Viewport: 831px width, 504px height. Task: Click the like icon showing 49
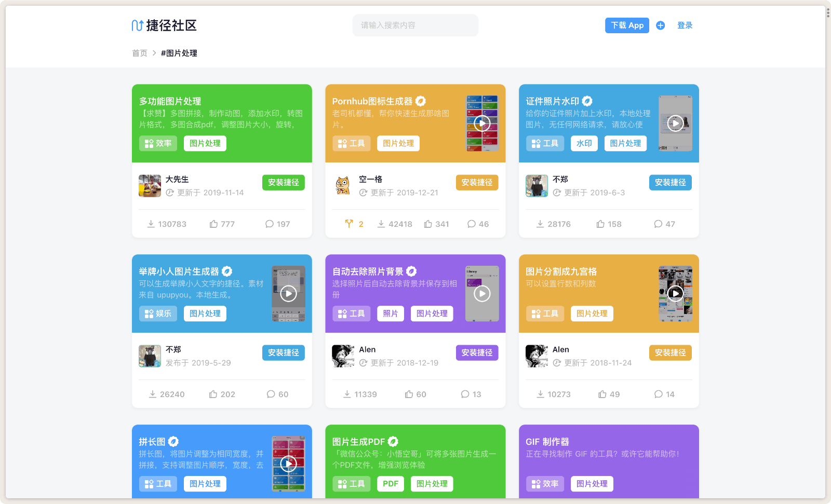602,394
